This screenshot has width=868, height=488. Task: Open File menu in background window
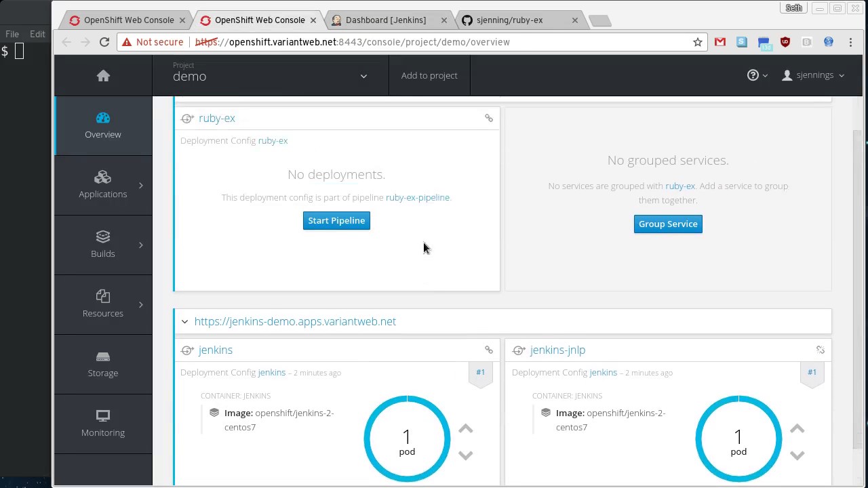click(x=12, y=34)
